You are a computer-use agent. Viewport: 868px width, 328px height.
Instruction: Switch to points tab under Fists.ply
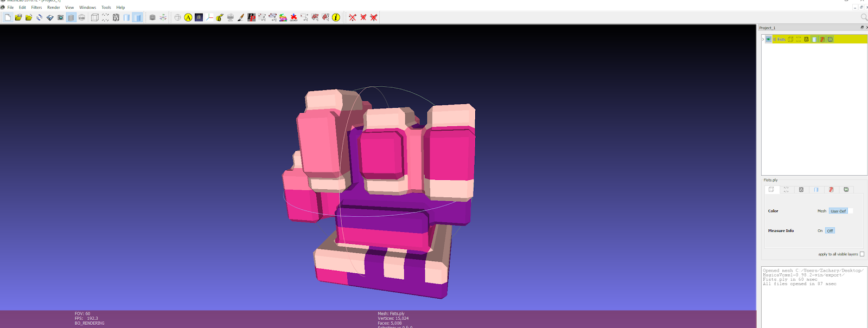(786, 189)
